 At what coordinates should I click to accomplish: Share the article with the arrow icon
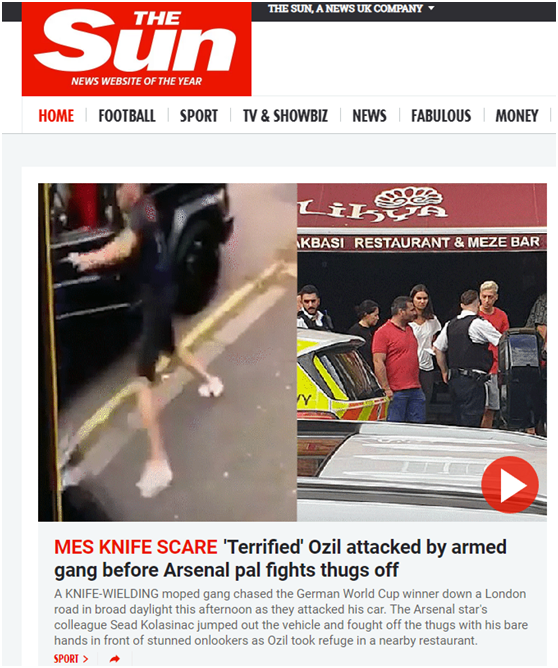click(115, 659)
